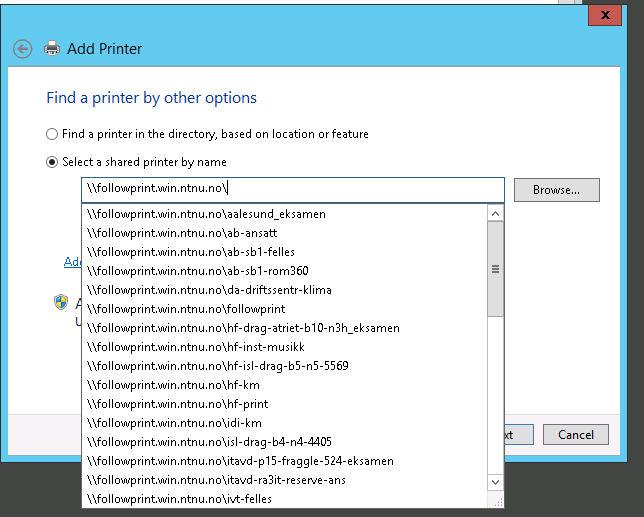Choose hf-drag-atriet-b10-n3h_eksamen entry
Image resolution: width=644 pixels, height=517 pixels.
284,328
